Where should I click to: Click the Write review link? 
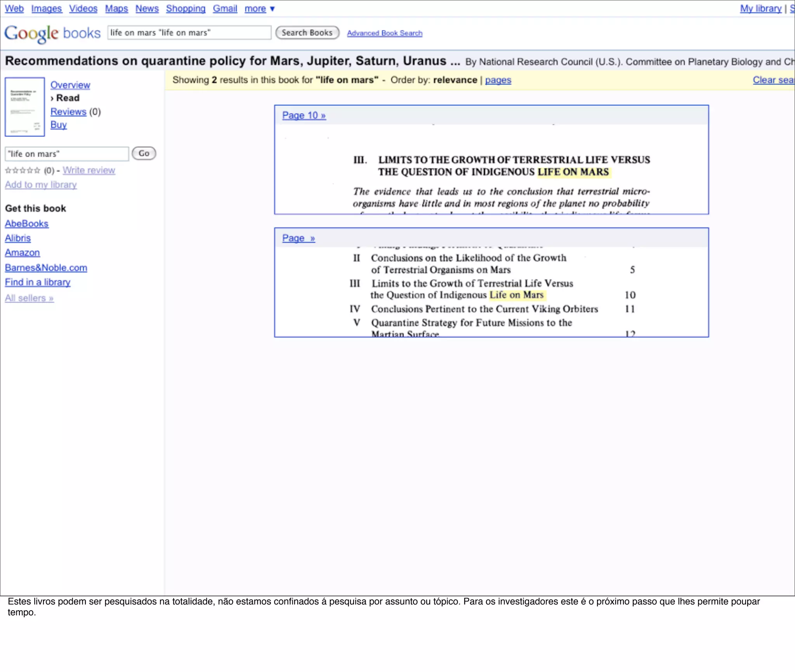pyautogui.click(x=89, y=170)
